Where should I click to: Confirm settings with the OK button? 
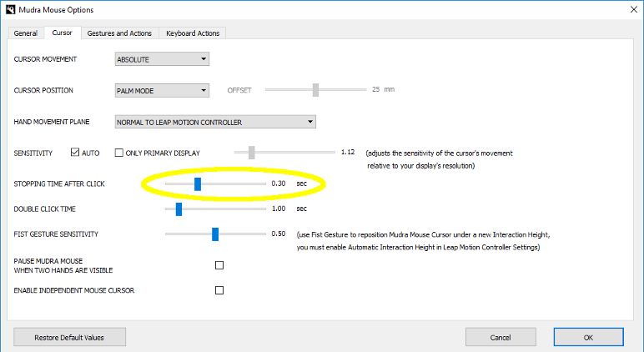(x=589, y=337)
